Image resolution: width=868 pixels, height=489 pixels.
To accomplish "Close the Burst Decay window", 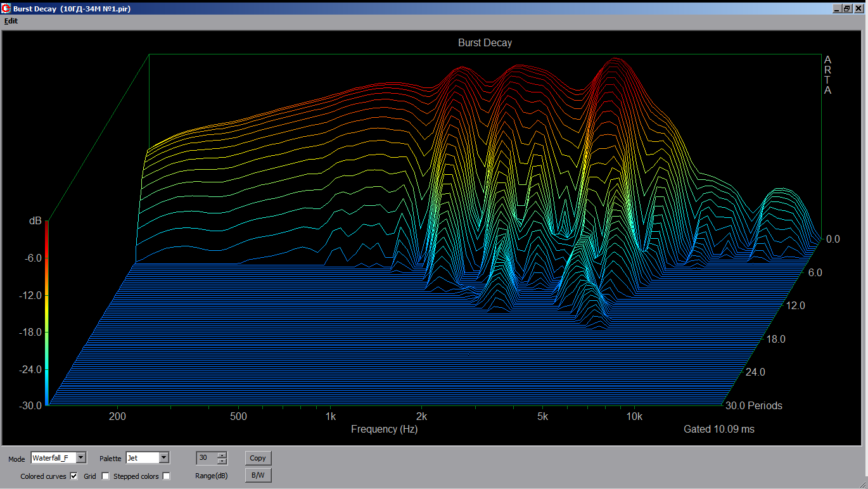I will tap(858, 9).
